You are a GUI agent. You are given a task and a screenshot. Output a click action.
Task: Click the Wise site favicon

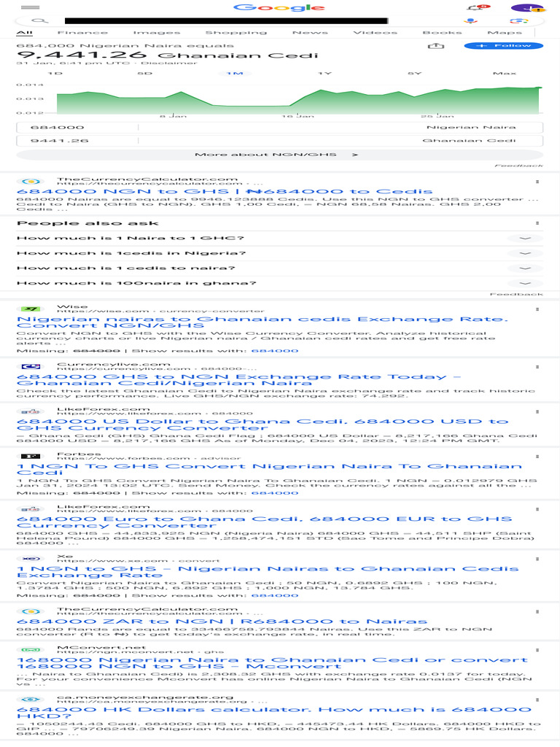[31, 309]
